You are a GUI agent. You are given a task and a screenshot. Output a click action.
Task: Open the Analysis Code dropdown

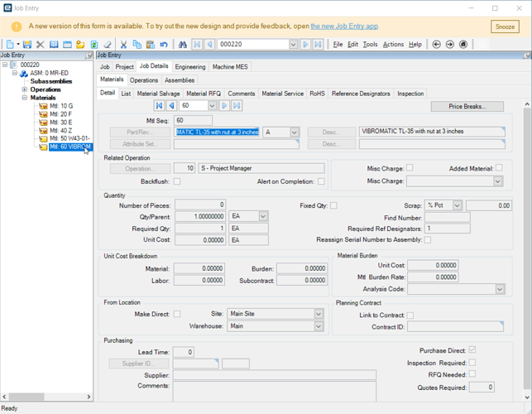click(x=500, y=289)
